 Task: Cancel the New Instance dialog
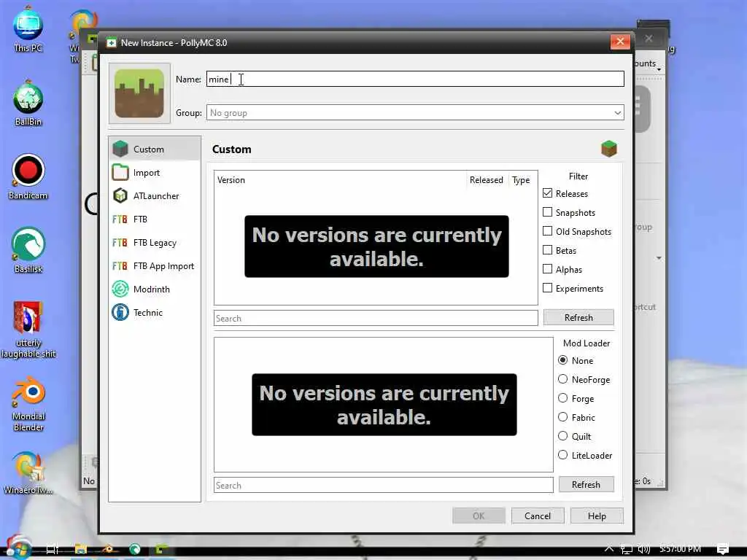tap(538, 516)
